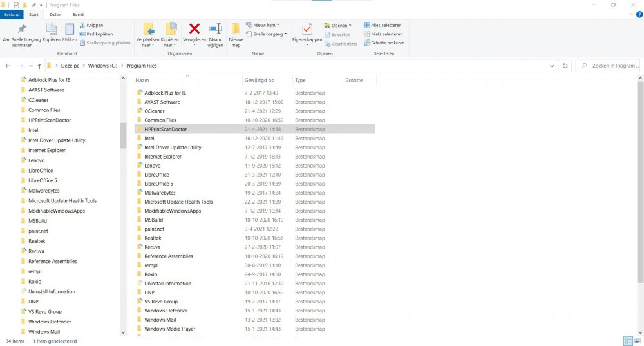Click the Verwijderen red X icon
The width and height of the screenshot is (644, 346).
[194, 29]
